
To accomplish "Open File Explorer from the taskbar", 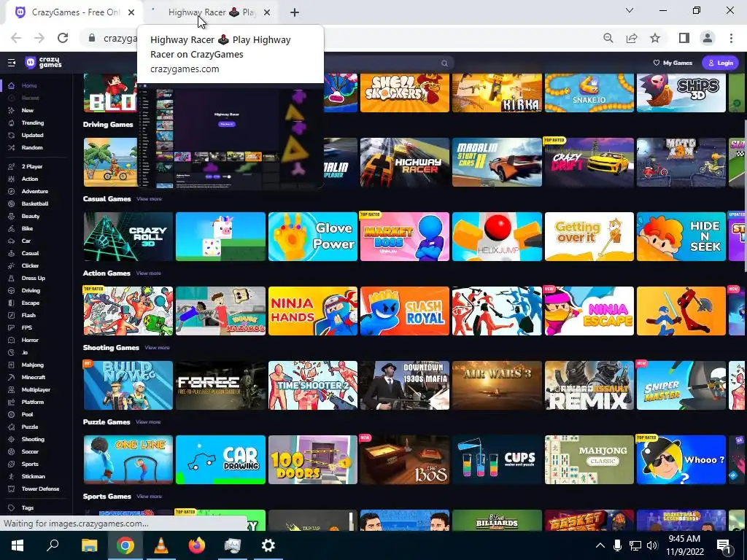I will 89,545.
